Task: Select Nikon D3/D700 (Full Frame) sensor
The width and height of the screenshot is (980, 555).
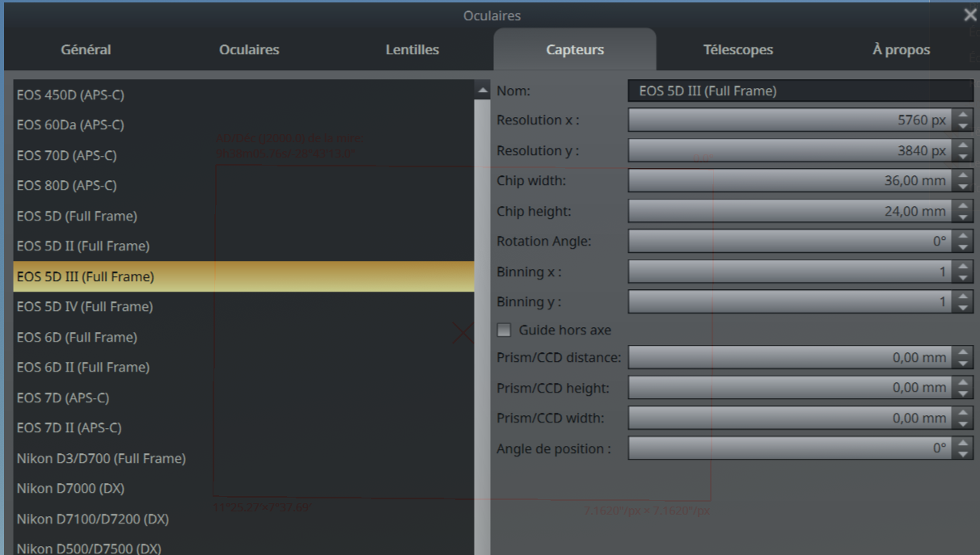Action: (243, 458)
